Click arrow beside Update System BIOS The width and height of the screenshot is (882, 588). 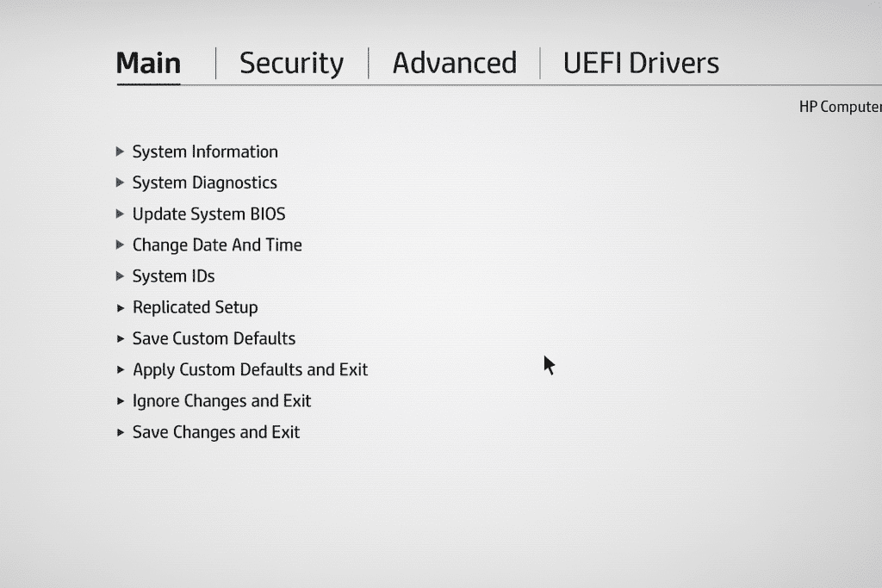point(121,214)
